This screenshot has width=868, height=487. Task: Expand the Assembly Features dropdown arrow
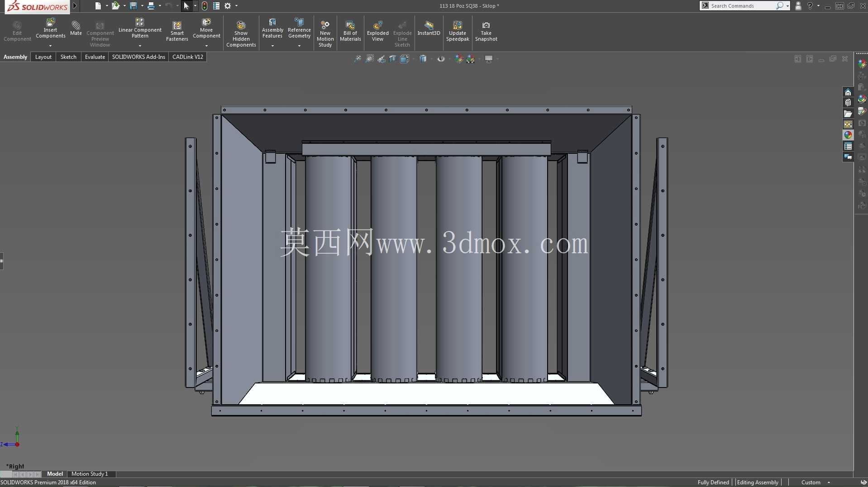tap(272, 46)
